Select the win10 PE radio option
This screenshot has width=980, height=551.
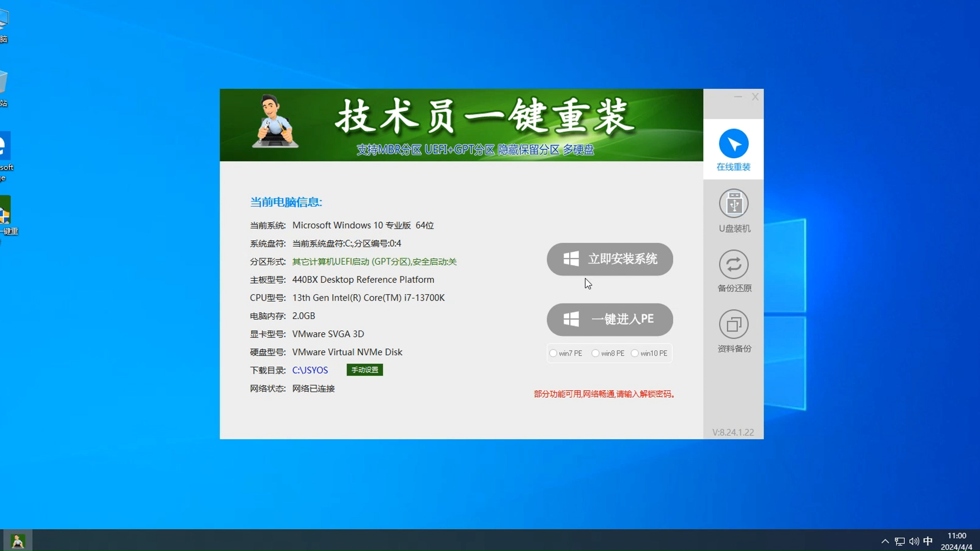coord(649,353)
